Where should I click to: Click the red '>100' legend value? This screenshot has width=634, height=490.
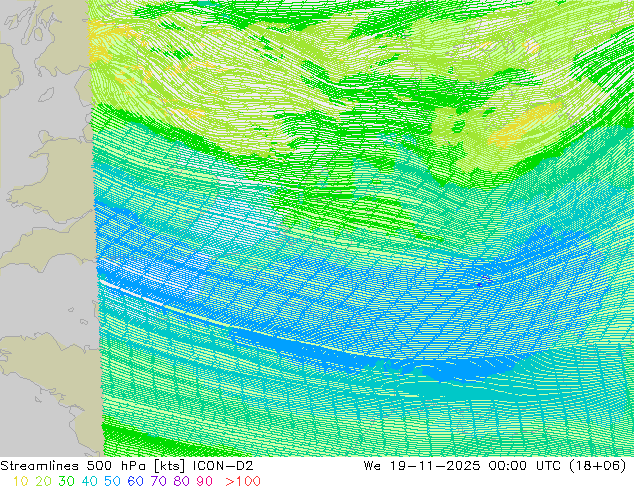click(243, 481)
